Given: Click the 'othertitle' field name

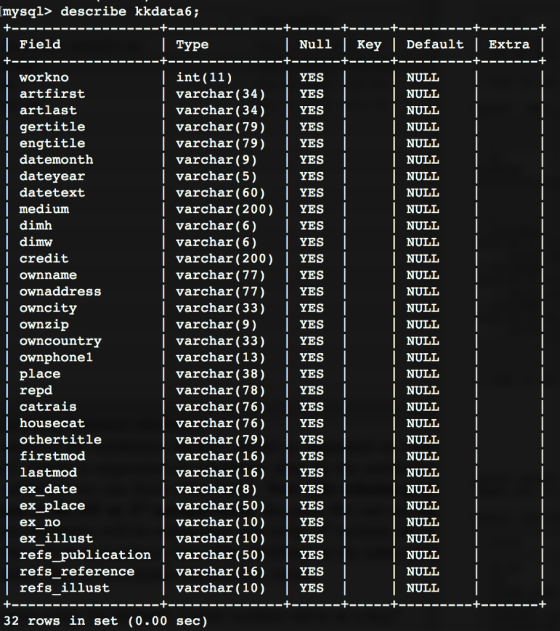Looking at the screenshot, I should click(x=60, y=440).
